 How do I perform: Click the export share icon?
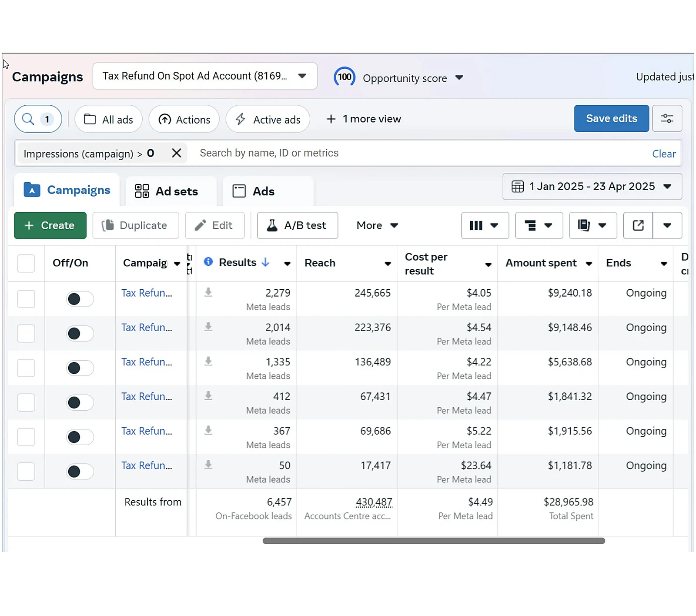[x=638, y=225]
